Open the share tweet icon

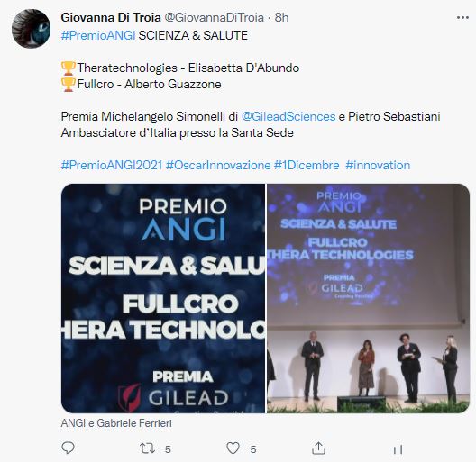click(x=318, y=448)
